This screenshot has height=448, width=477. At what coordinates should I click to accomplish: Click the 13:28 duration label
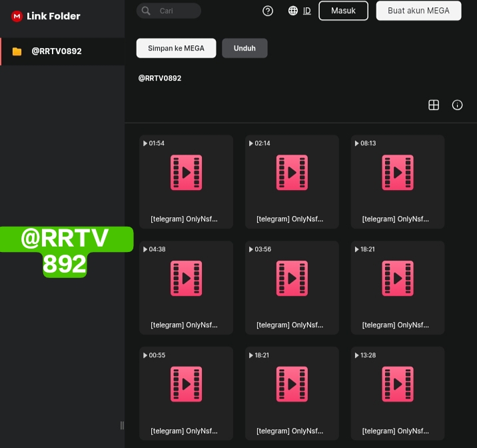coord(368,355)
